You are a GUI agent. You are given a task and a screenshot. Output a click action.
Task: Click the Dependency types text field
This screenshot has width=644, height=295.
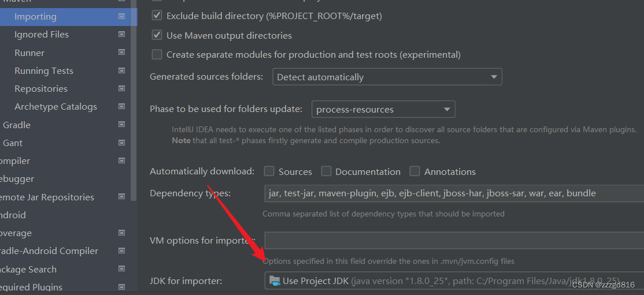[x=454, y=193]
